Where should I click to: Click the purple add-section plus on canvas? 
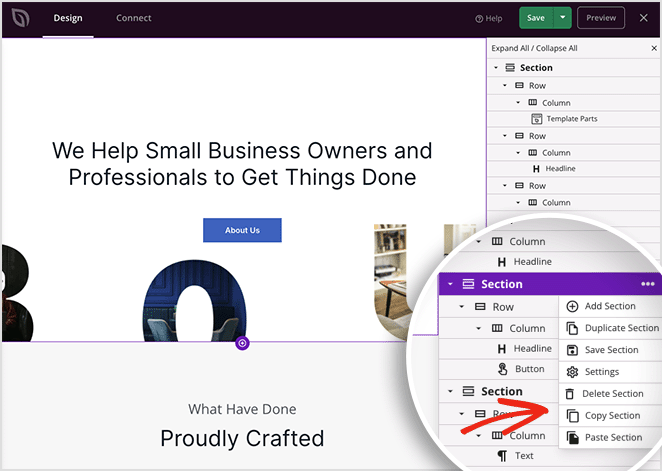click(242, 343)
